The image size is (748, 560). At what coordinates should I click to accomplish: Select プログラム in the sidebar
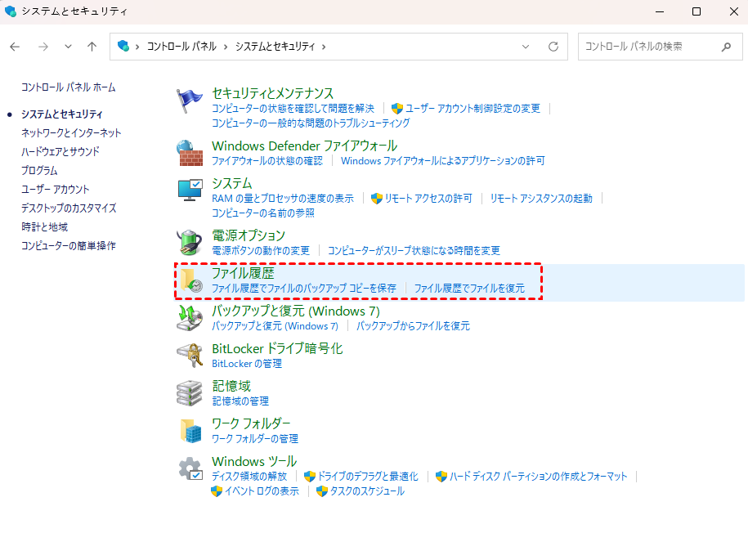[39, 170]
